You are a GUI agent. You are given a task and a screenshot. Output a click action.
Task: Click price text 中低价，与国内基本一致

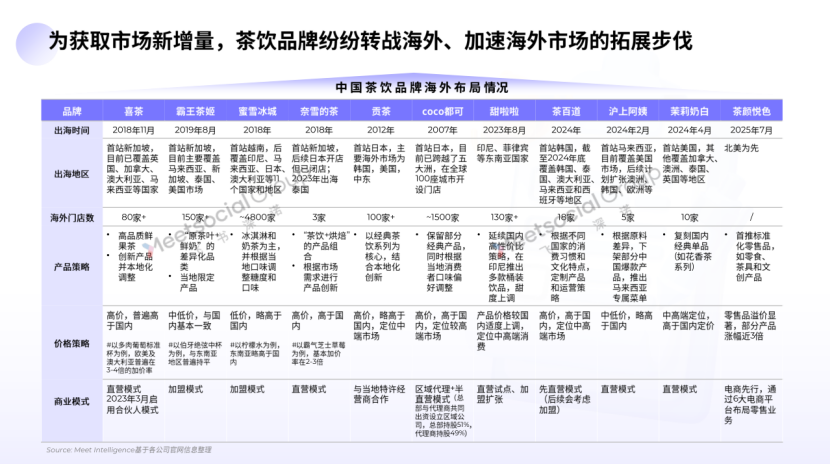click(194, 320)
